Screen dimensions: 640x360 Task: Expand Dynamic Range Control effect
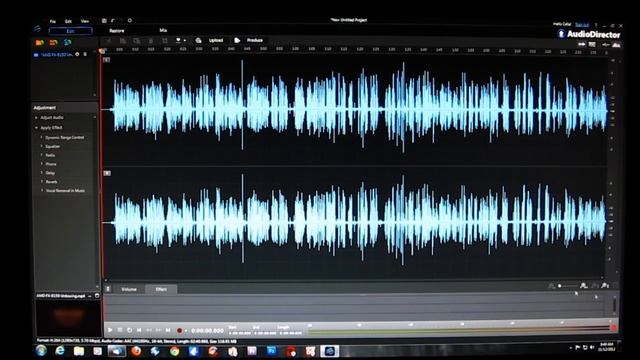(x=42, y=137)
